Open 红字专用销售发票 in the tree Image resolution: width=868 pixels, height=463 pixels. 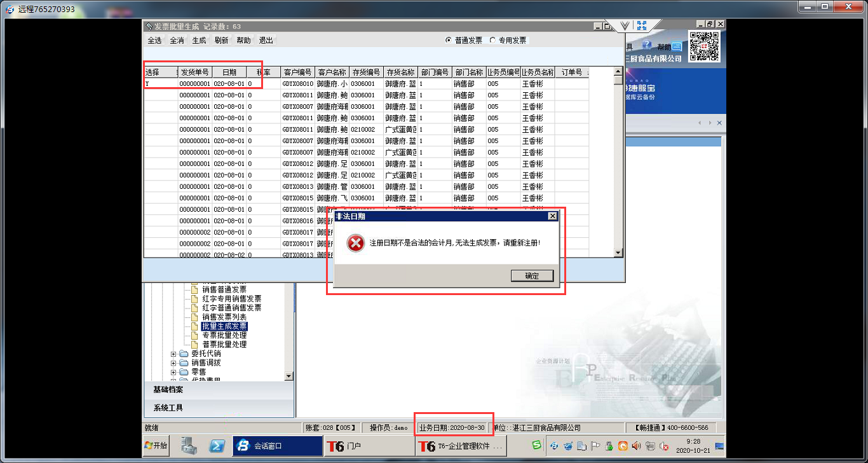[x=231, y=298]
